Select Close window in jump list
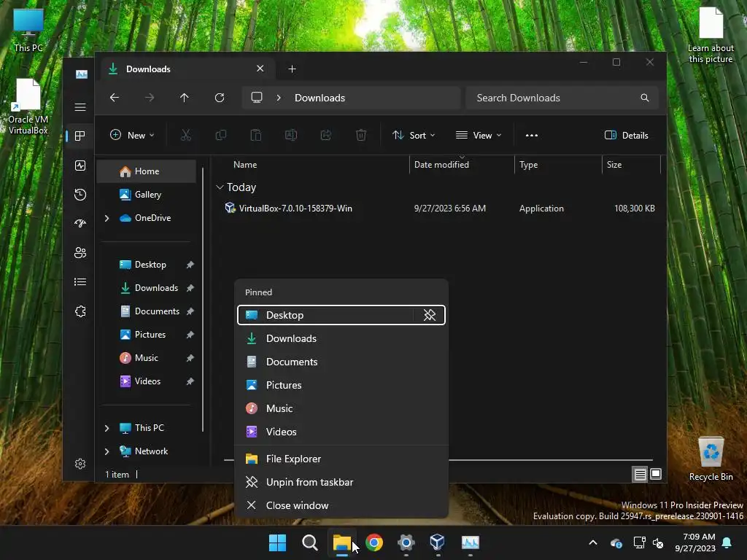Image resolution: width=747 pixels, height=560 pixels. click(341, 506)
